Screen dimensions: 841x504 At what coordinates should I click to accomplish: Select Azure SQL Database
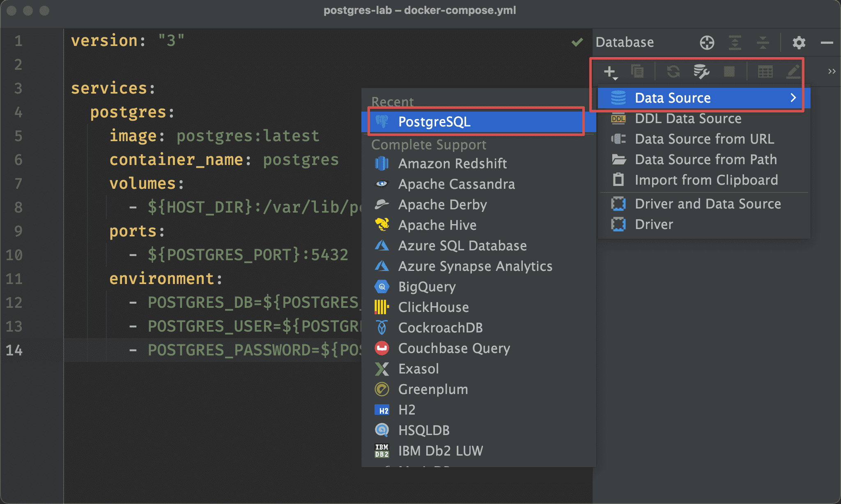[478, 246]
